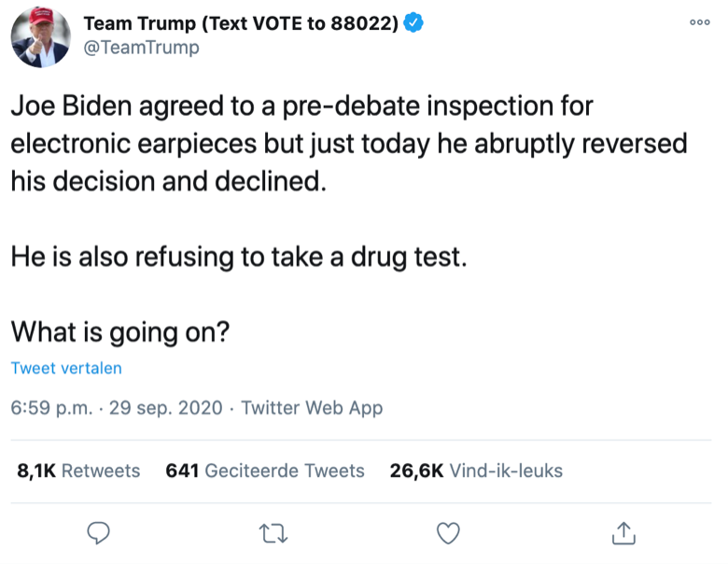Click the 'Tweet vertalen' translate link

pyautogui.click(x=66, y=368)
